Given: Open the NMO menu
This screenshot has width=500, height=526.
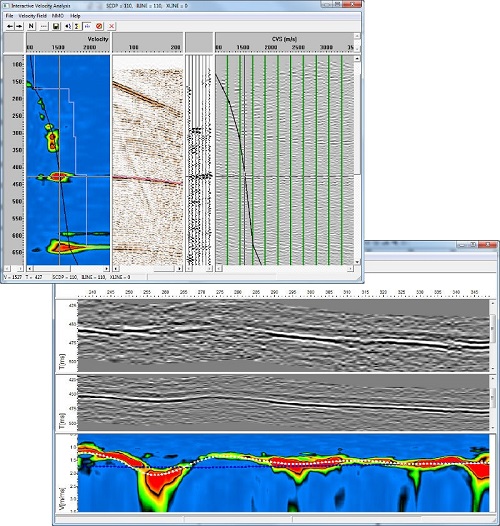Looking at the screenshot, I should (x=58, y=16).
